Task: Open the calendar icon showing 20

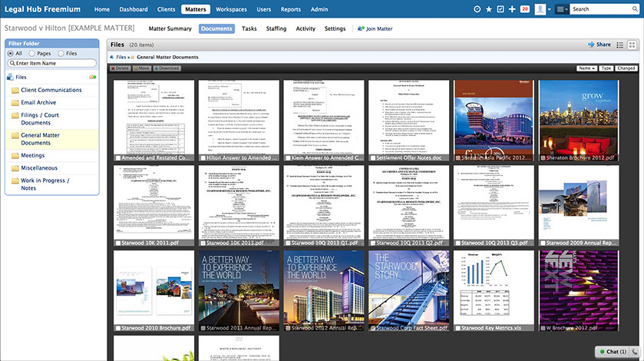Action: 525,9
